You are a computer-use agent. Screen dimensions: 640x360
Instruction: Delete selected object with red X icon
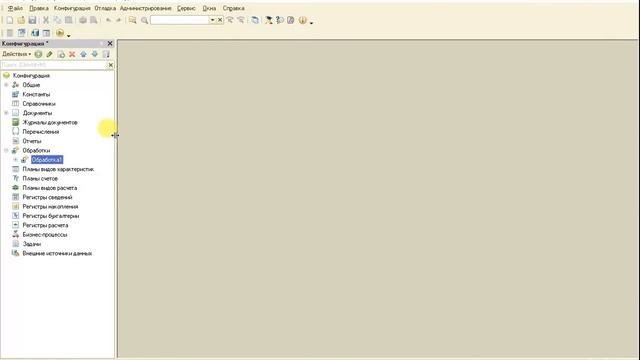tap(72, 54)
